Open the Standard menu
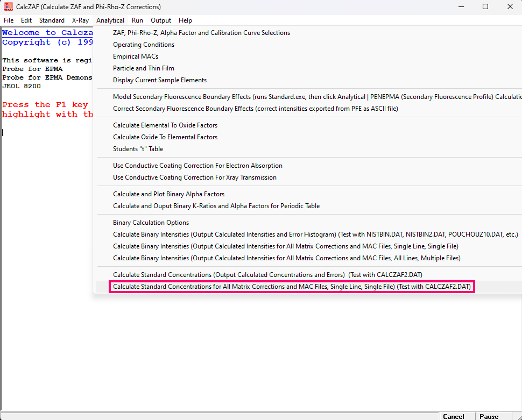This screenshot has height=420, width=522. coord(52,20)
